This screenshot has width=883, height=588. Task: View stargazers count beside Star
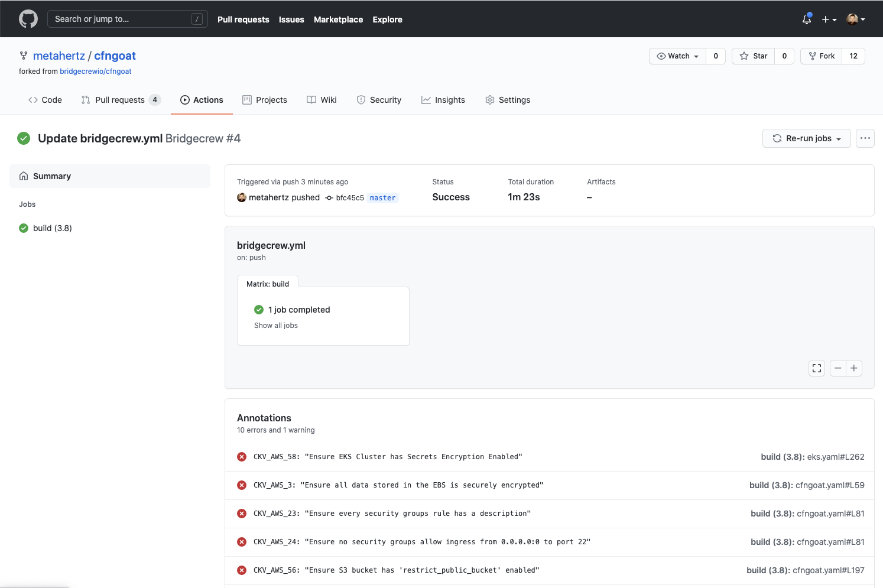784,56
